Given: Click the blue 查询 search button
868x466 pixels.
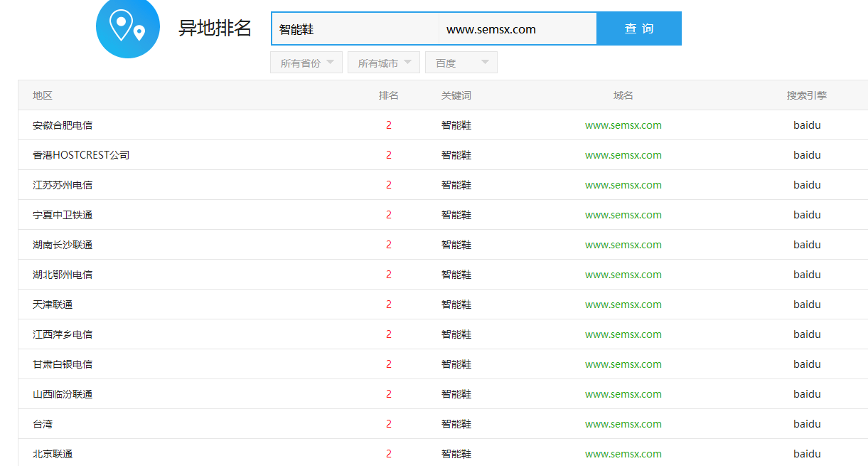Looking at the screenshot, I should tap(639, 28).
